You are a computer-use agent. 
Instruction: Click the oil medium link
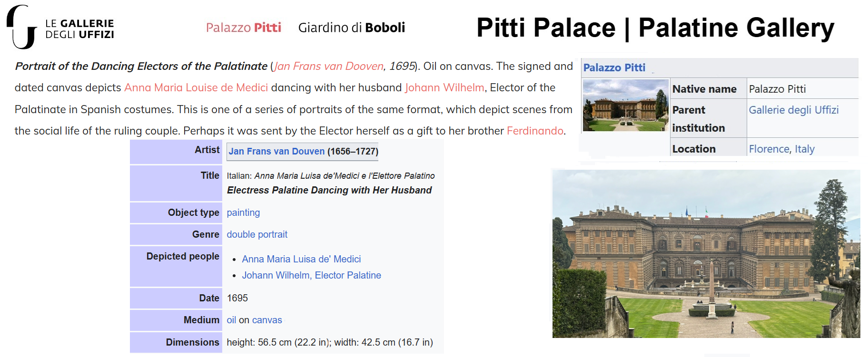click(x=231, y=320)
